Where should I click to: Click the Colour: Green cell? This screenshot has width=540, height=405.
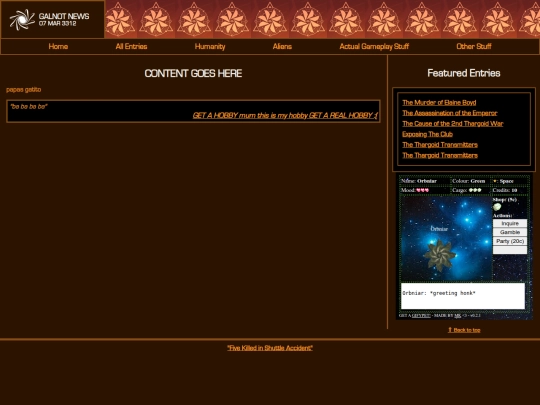tap(470, 181)
